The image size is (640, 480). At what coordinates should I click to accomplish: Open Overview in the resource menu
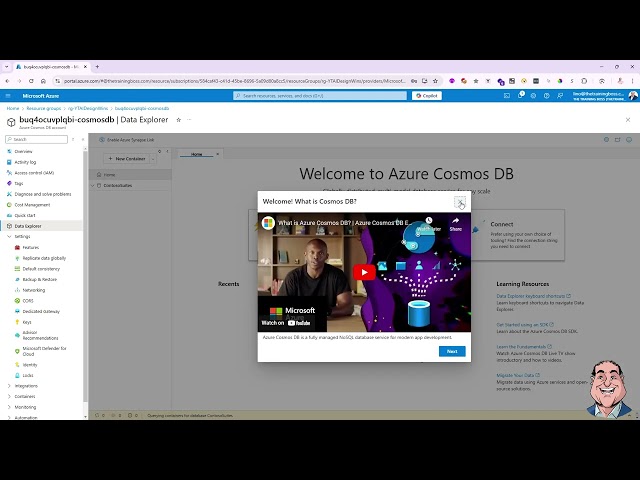(23, 151)
